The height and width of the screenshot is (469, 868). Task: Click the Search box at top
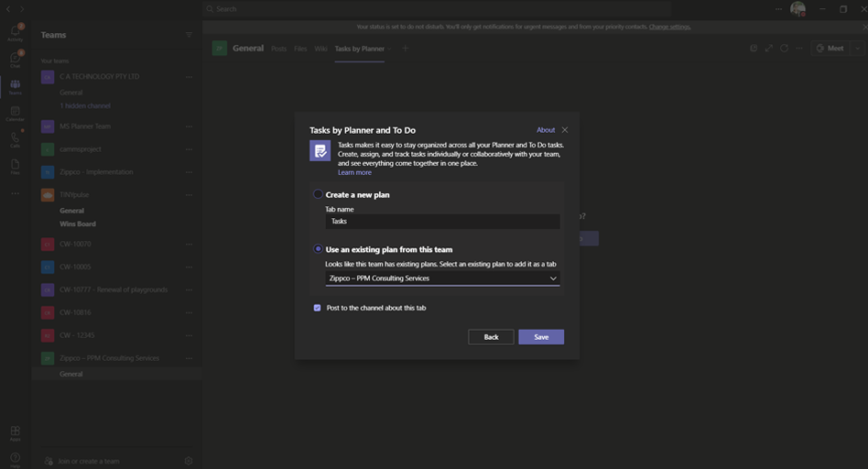pos(438,9)
